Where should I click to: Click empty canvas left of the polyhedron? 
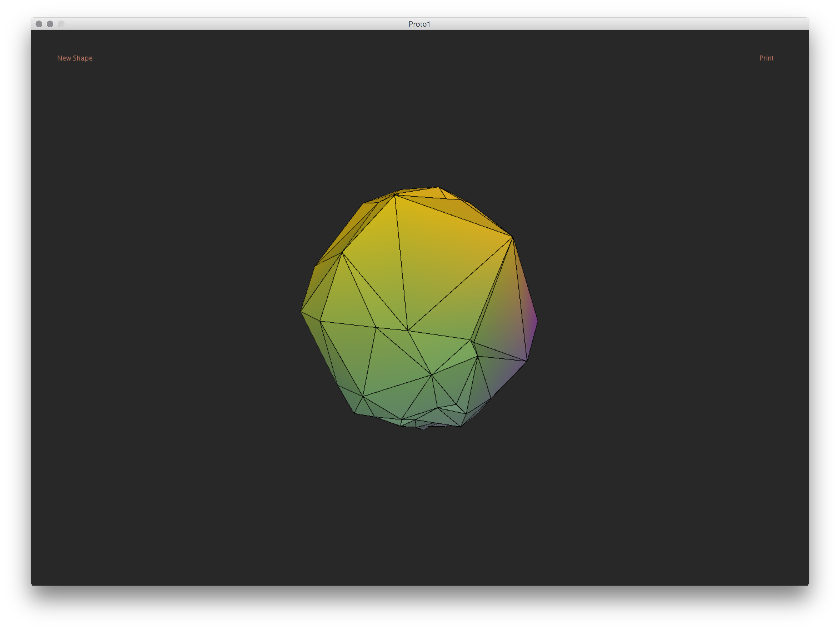171,311
